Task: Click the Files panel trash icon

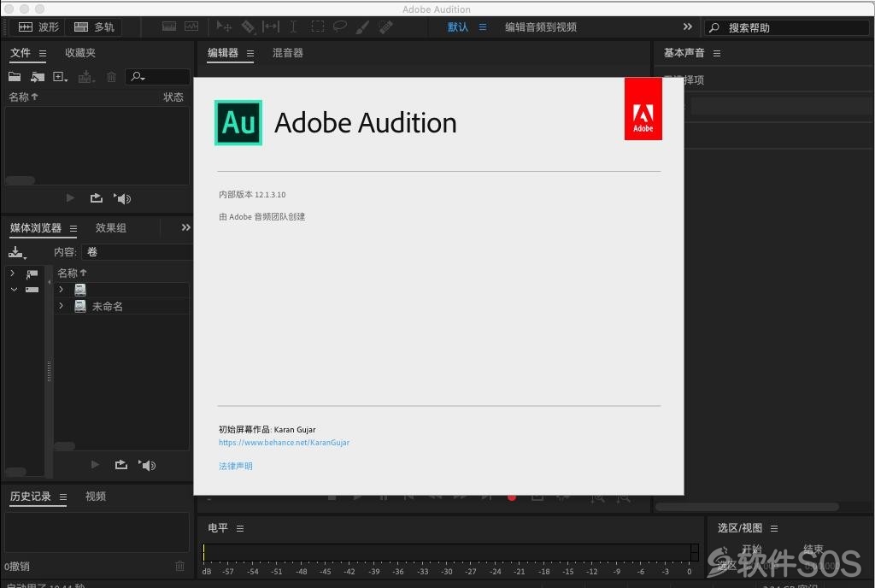Action: [x=112, y=76]
